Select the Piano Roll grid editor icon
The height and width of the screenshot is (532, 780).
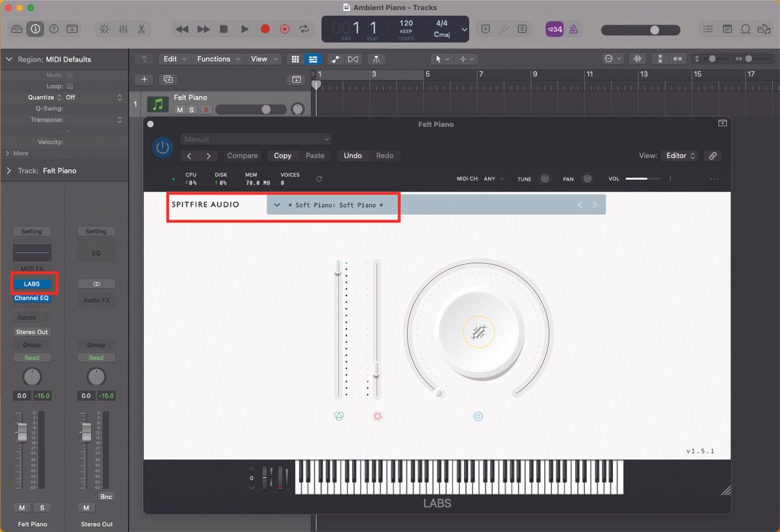[294, 59]
